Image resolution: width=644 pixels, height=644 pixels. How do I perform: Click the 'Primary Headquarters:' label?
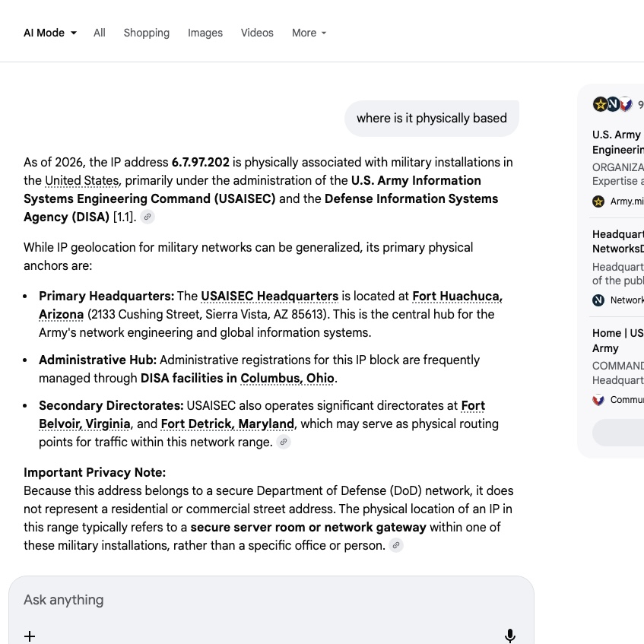pyautogui.click(x=106, y=296)
